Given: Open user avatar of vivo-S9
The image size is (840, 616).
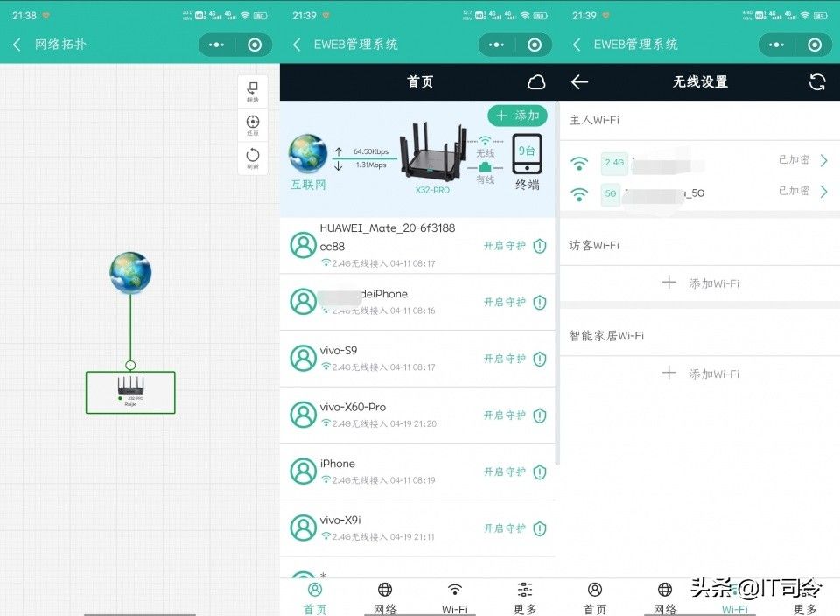Looking at the screenshot, I should click(x=304, y=359).
